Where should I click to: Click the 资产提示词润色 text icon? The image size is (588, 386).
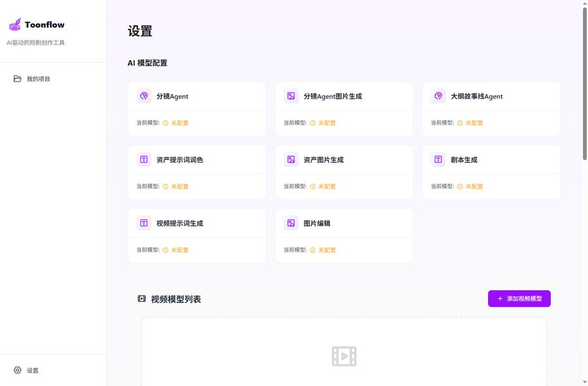(x=144, y=159)
